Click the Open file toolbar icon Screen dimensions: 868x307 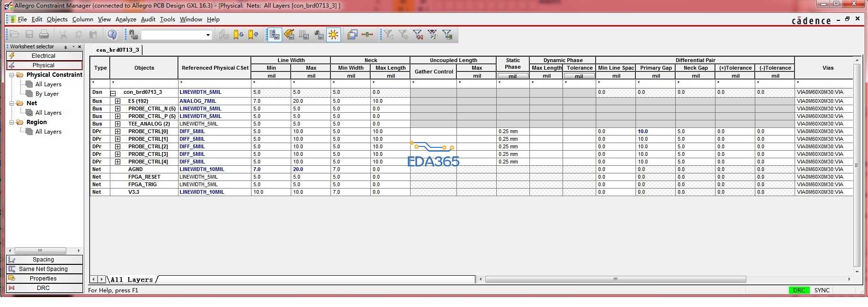coord(15,35)
